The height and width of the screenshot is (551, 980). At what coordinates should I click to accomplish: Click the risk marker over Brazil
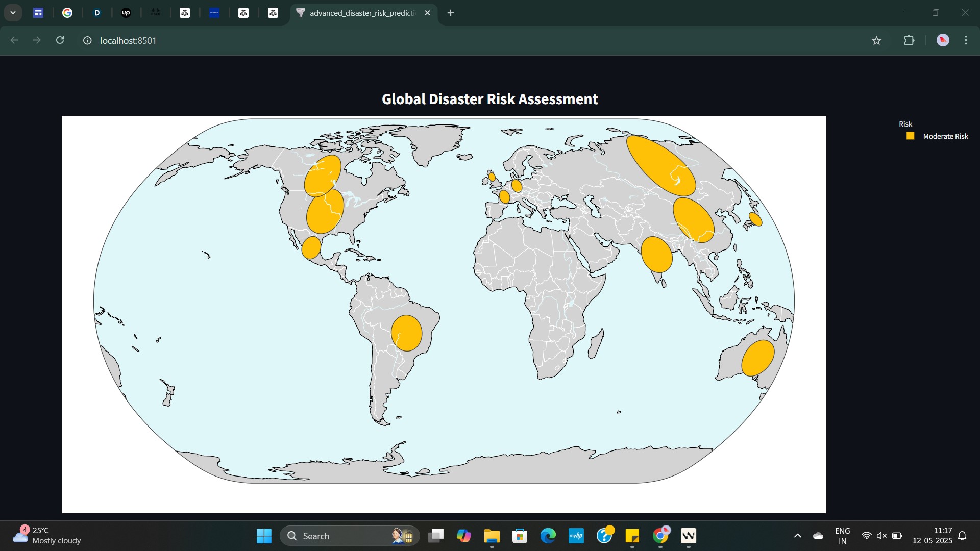[406, 333]
